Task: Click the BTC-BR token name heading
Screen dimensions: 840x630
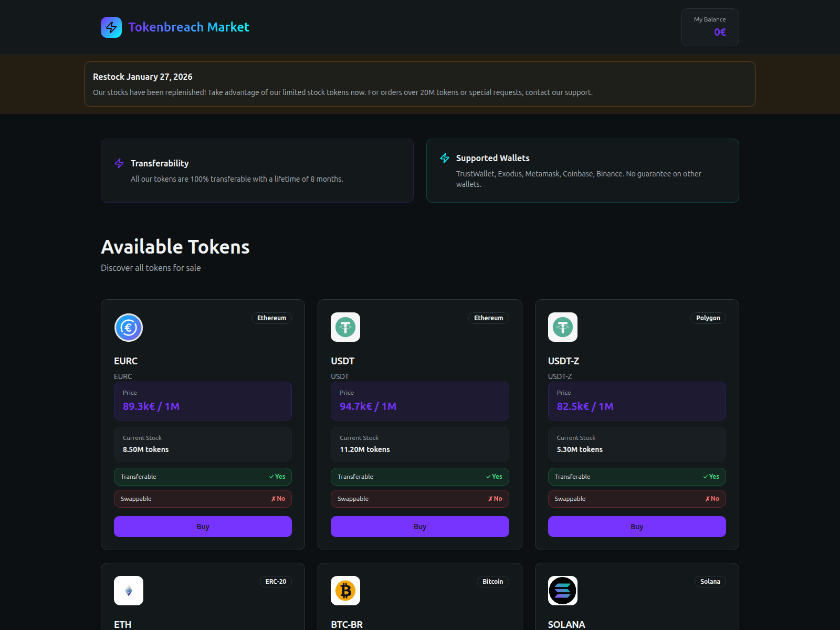Action: click(x=347, y=625)
